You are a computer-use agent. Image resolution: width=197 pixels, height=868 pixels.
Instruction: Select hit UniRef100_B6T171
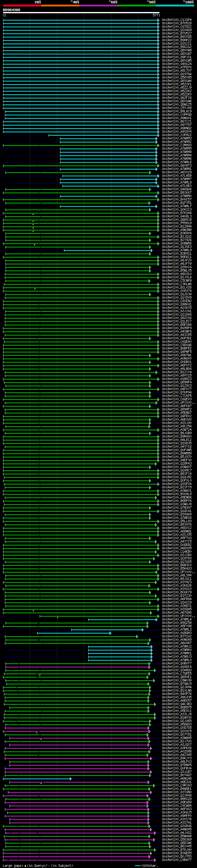pyautogui.click(x=177, y=121)
